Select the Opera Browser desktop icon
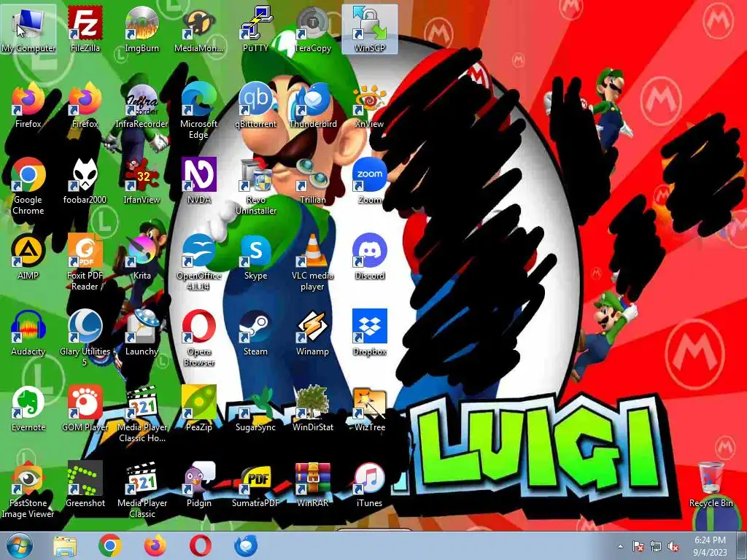Viewport: 747px width, 560px height. click(198, 338)
